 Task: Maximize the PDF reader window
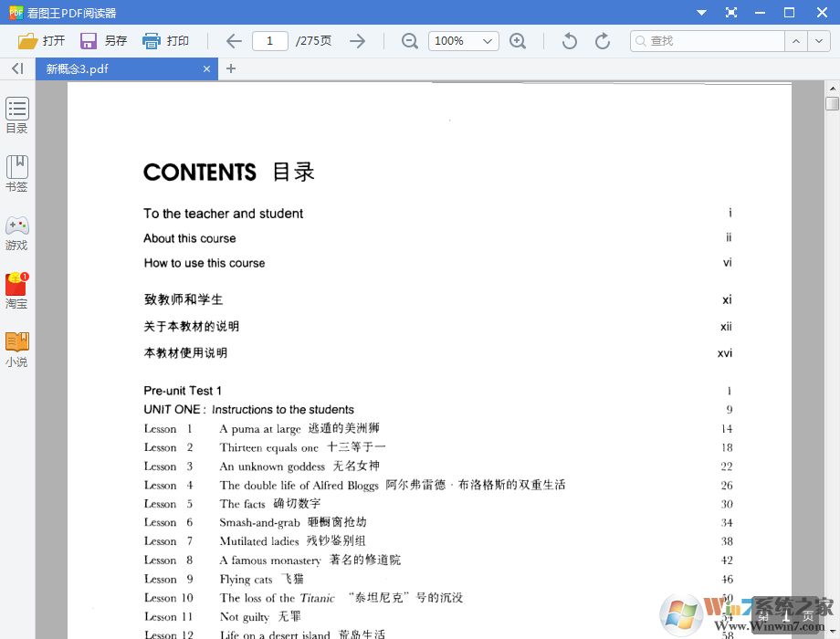789,12
